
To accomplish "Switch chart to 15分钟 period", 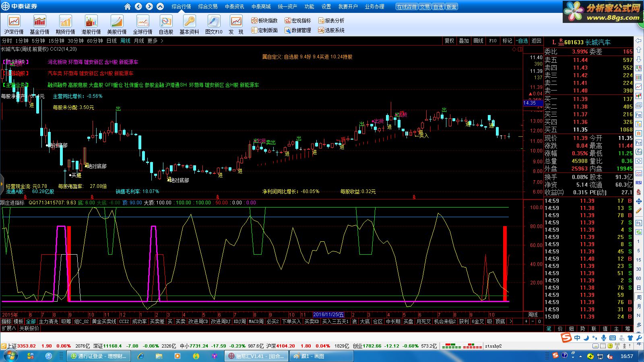I will pyautogui.click(x=56, y=41).
